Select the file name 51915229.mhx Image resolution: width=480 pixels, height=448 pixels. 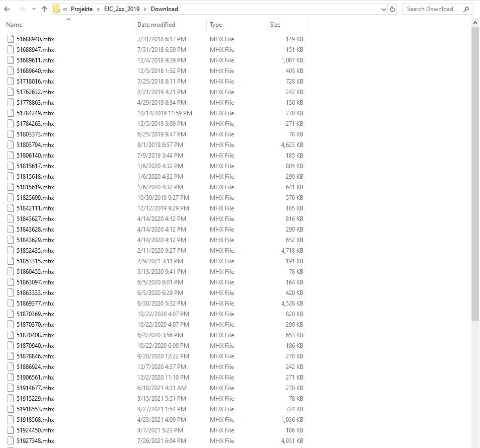[35, 398]
